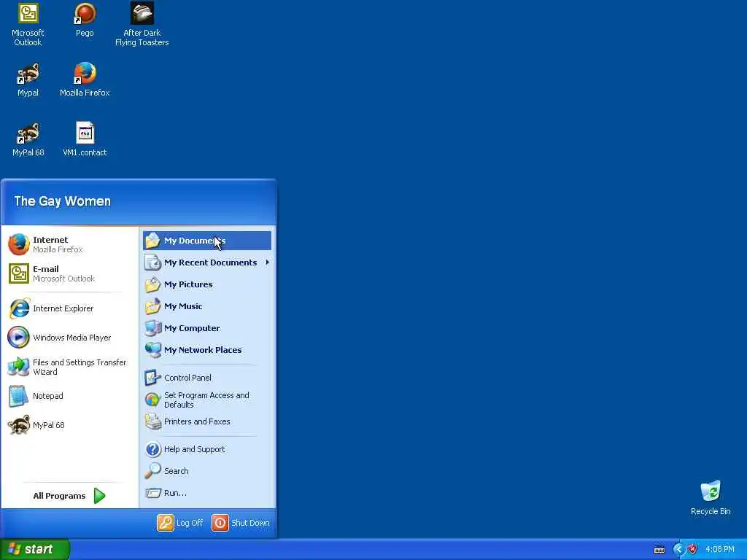Open My Network Places
The height and width of the screenshot is (560, 747).
tap(207, 350)
